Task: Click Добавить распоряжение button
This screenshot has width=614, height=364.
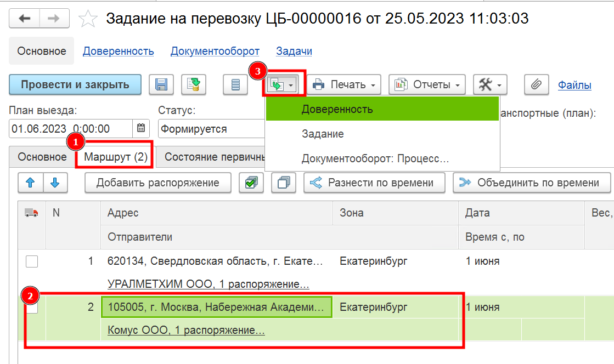Action: tap(158, 183)
